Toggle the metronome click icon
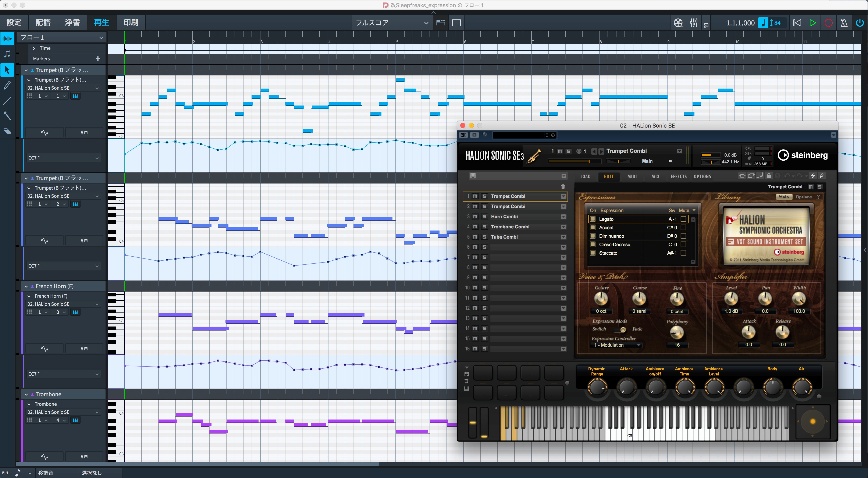 click(844, 23)
